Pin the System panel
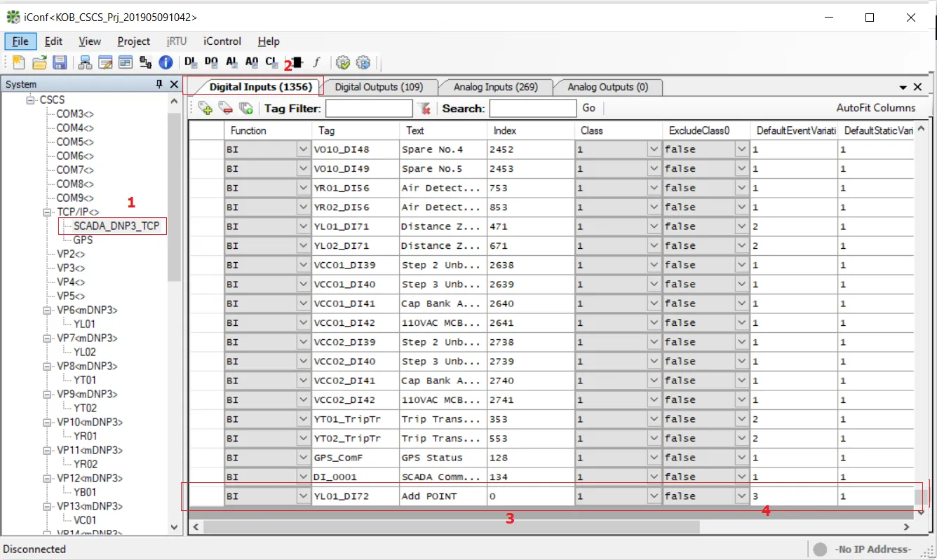Screen dimensions: 937x560 pos(159,84)
